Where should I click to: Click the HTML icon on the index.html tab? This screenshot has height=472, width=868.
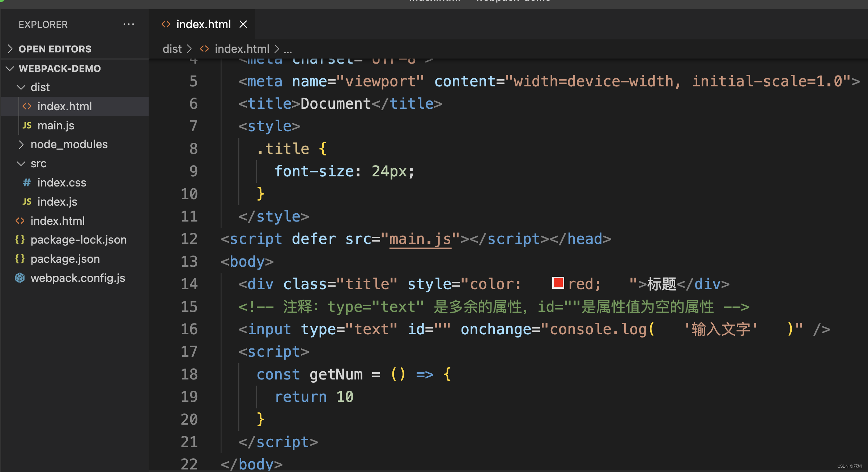166,24
